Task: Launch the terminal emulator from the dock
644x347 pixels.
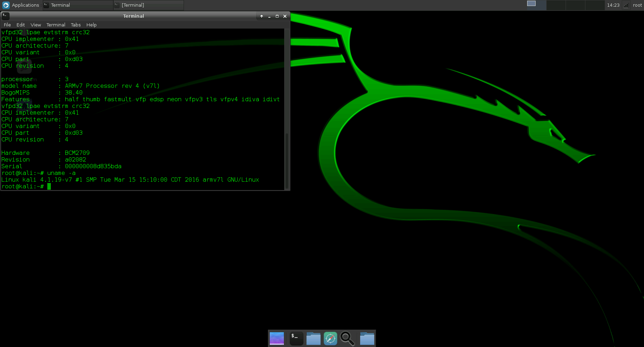Action: [296, 339]
